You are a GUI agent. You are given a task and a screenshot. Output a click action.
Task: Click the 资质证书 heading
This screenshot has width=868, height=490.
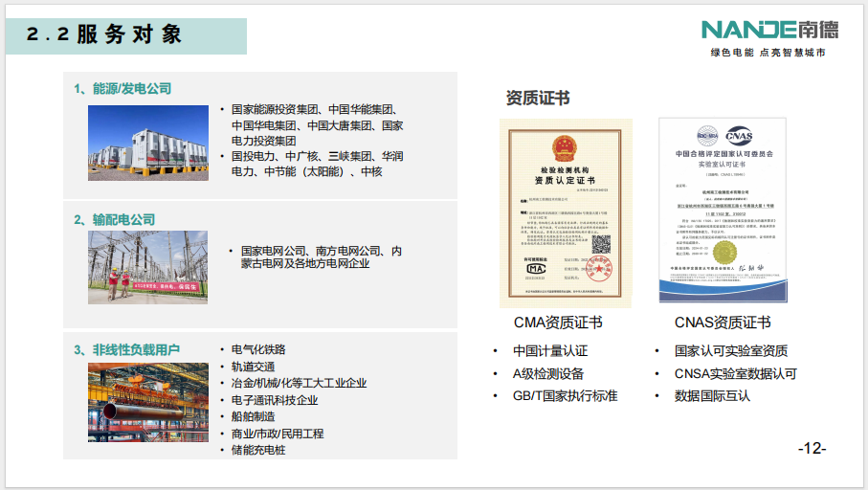[x=537, y=98]
